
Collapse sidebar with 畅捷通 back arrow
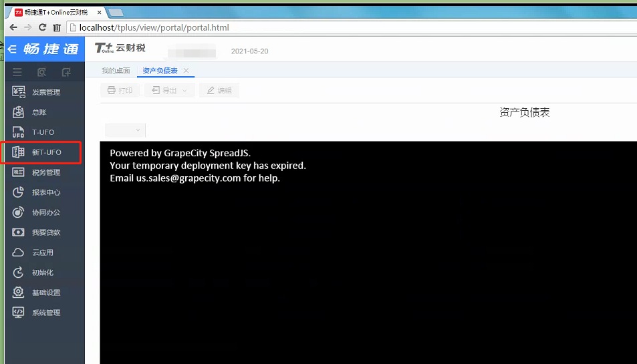coord(12,49)
